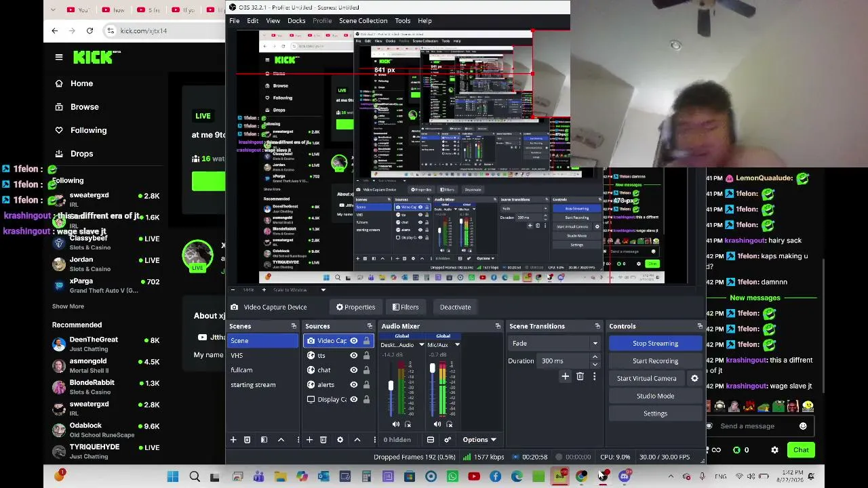
Task: Remove the scene transition with trash icon
Action: click(x=580, y=376)
